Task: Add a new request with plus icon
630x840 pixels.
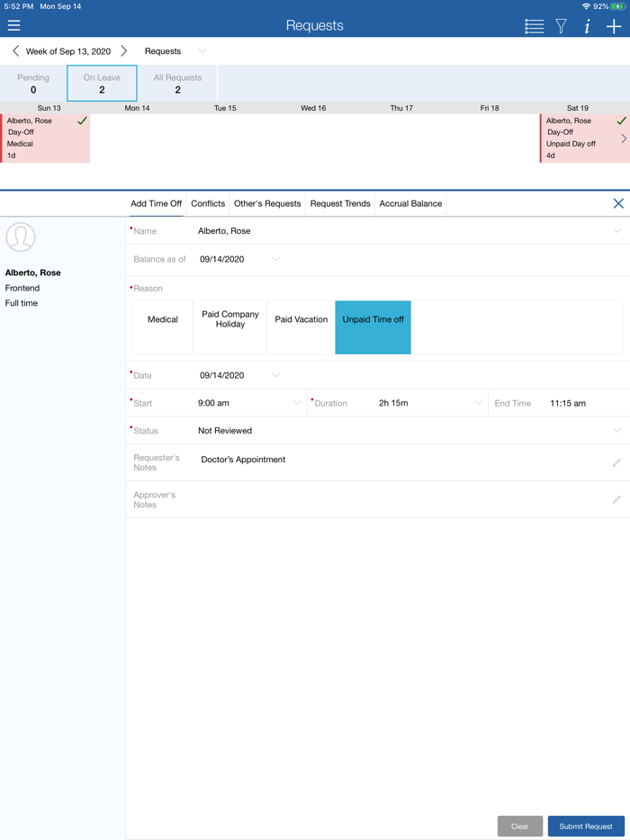Action: pyautogui.click(x=614, y=26)
